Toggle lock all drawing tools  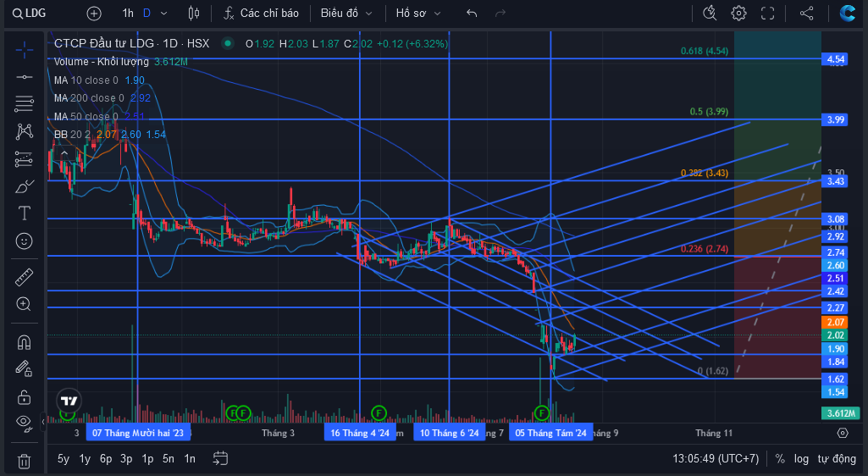click(24, 397)
